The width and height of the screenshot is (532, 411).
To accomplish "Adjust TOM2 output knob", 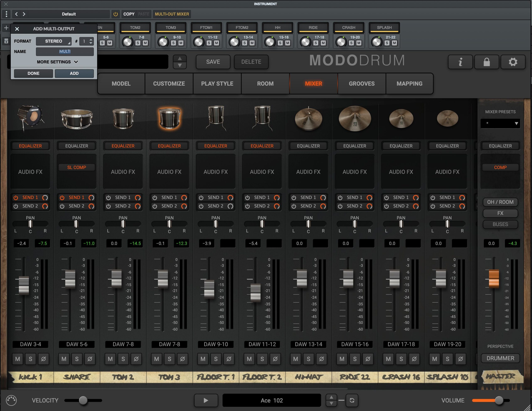I will click(x=127, y=42).
